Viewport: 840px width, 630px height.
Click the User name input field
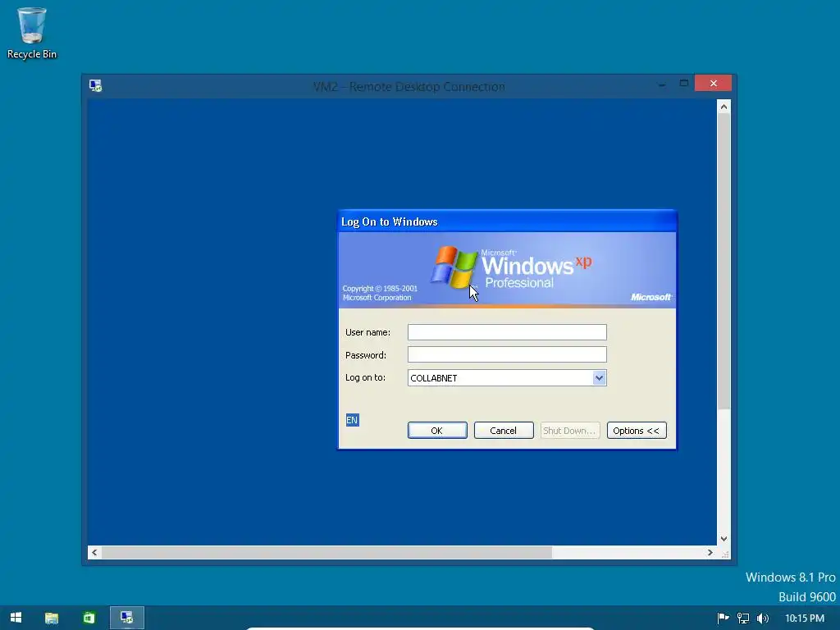507,332
